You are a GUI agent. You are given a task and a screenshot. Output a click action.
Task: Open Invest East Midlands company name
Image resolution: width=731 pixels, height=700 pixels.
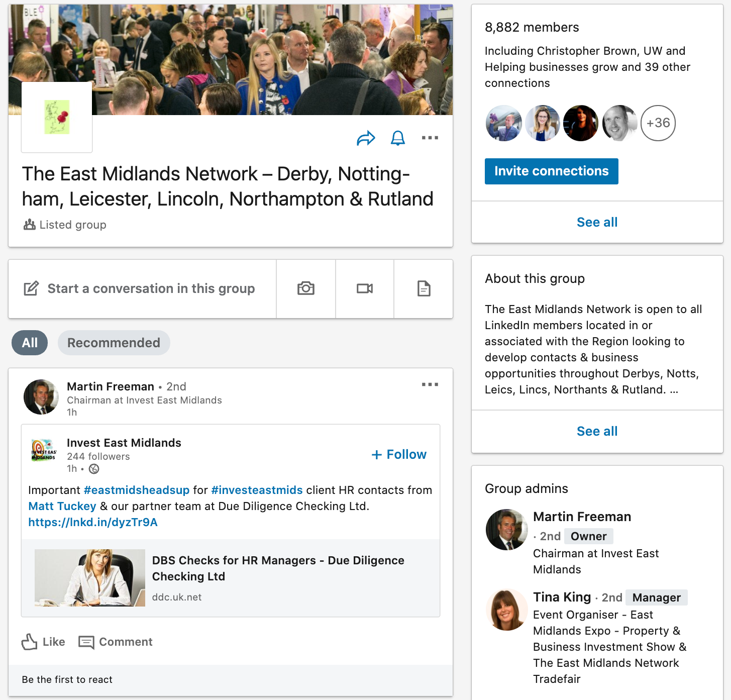pyautogui.click(x=124, y=443)
